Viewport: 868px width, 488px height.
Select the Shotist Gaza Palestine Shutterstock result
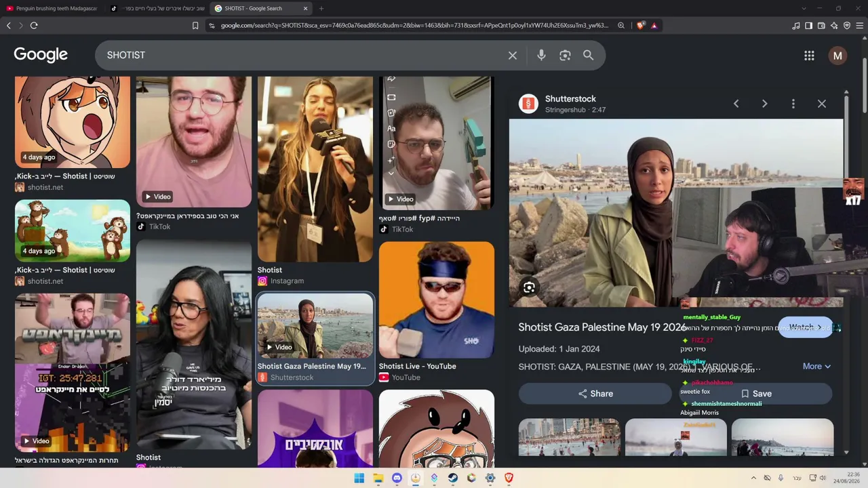315,338
